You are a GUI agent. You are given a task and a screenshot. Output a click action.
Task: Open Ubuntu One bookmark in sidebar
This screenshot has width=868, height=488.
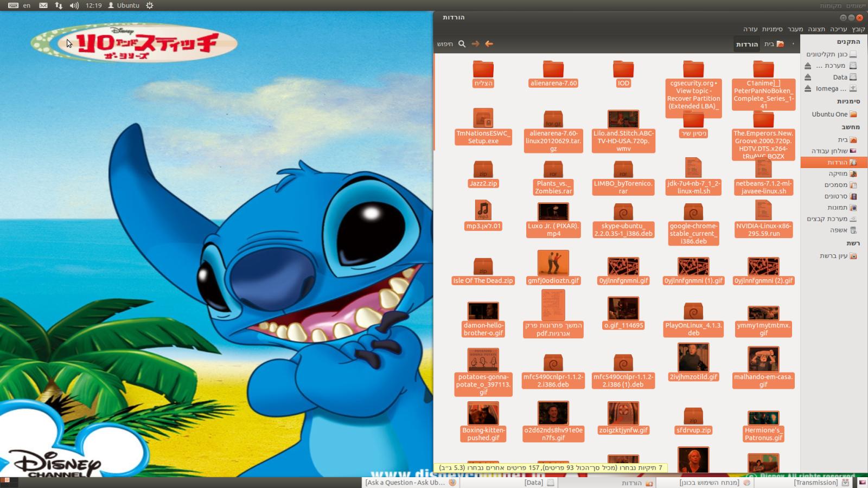pos(834,114)
